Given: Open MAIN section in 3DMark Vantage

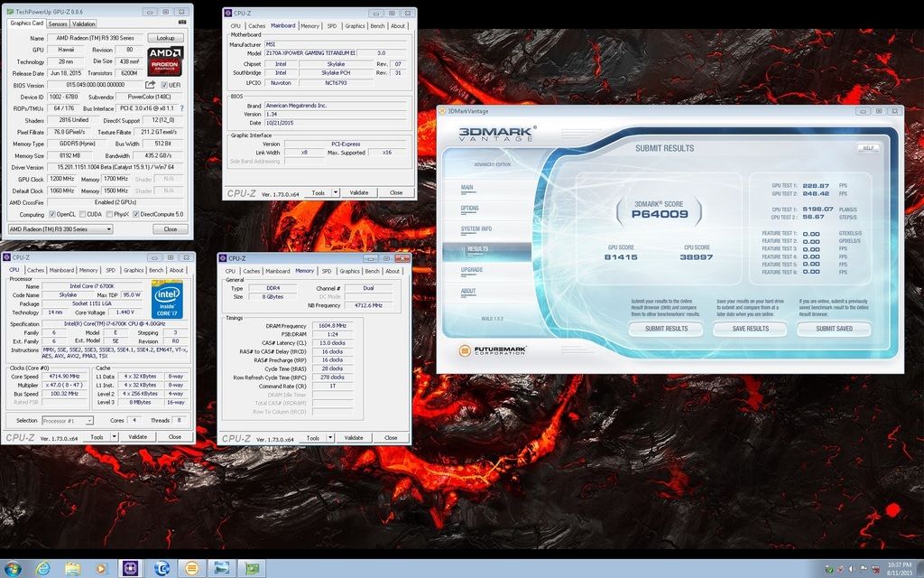Looking at the screenshot, I should tap(467, 188).
